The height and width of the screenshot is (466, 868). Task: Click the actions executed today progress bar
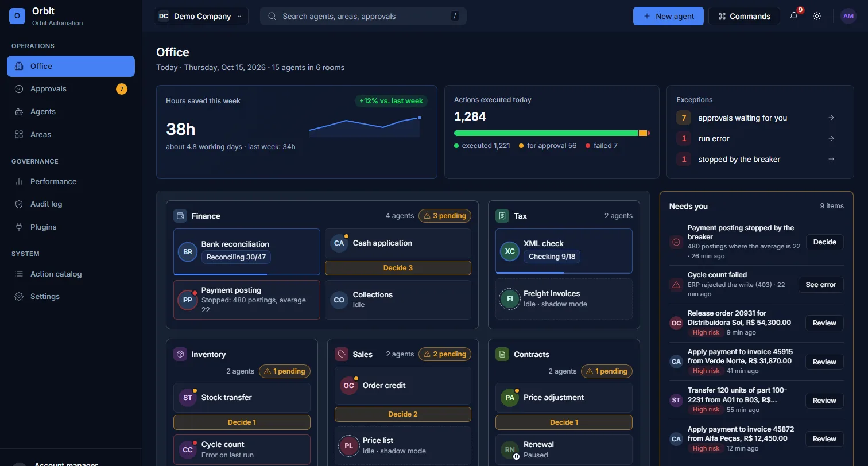tap(552, 133)
